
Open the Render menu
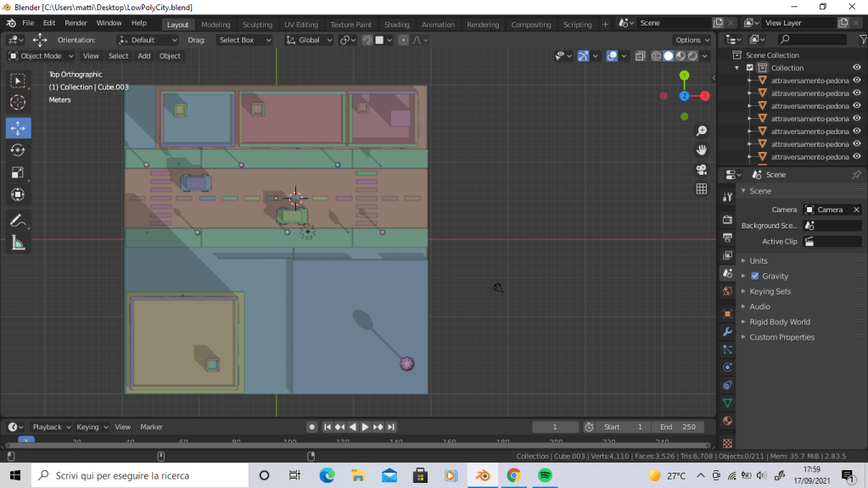pyautogui.click(x=76, y=23)
